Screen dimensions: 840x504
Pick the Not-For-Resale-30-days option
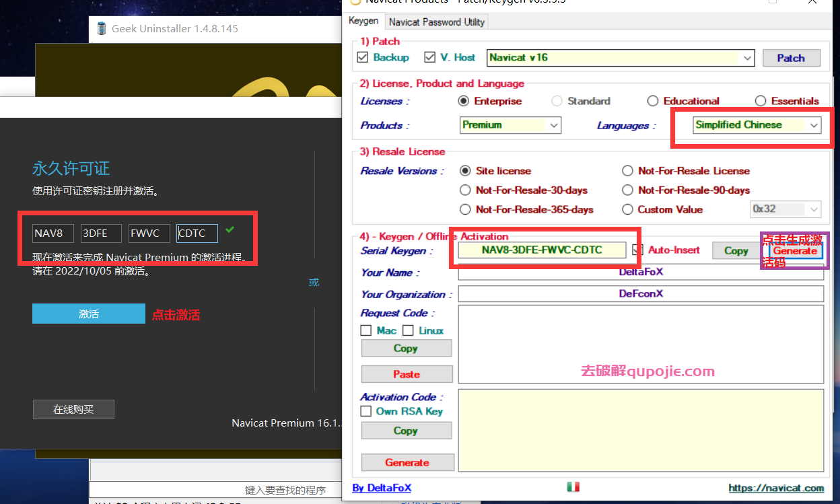point(464,190)
